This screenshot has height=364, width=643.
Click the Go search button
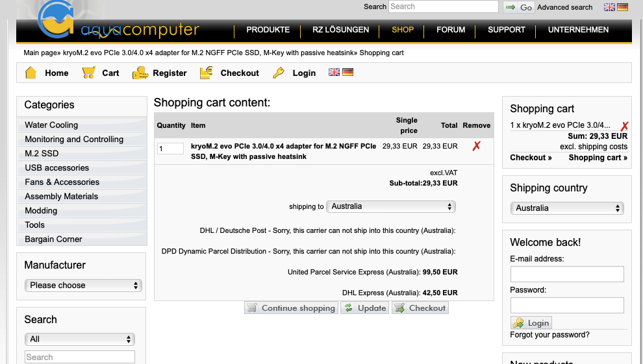(x=519, y=7)
